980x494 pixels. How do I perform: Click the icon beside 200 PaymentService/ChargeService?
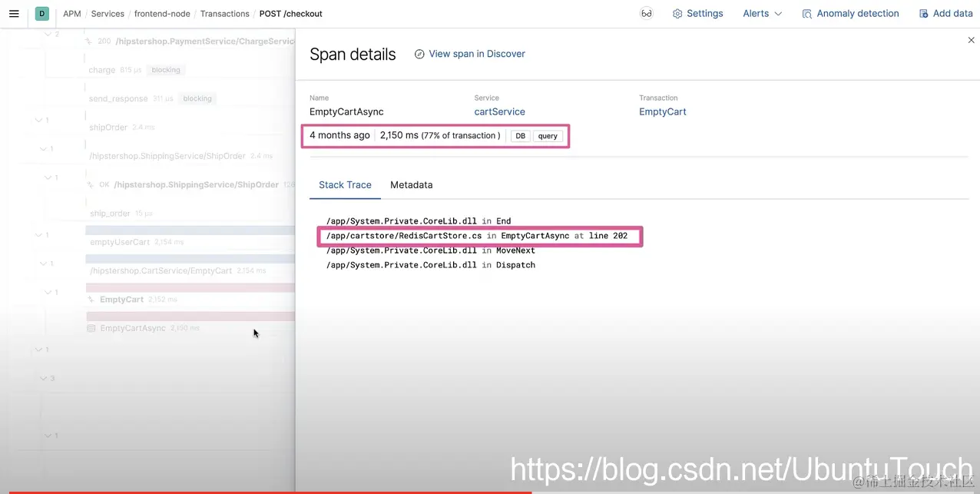click(x=90, y=41)
